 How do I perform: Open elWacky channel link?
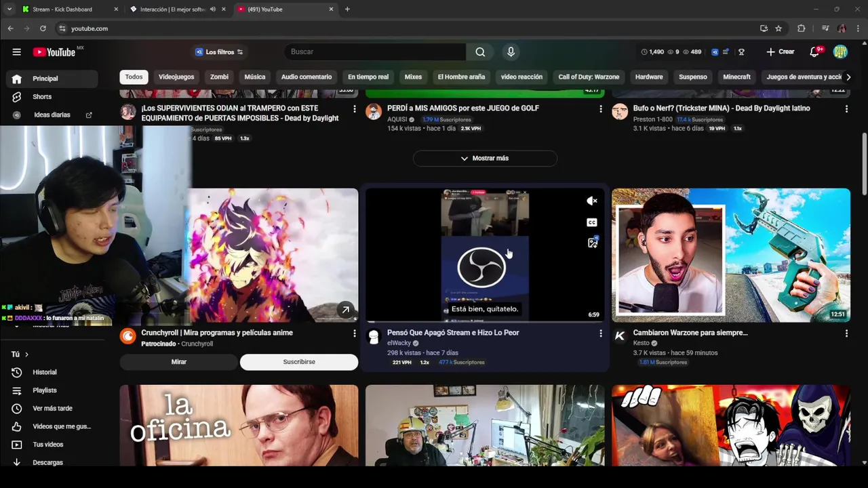tap(399, 344)
